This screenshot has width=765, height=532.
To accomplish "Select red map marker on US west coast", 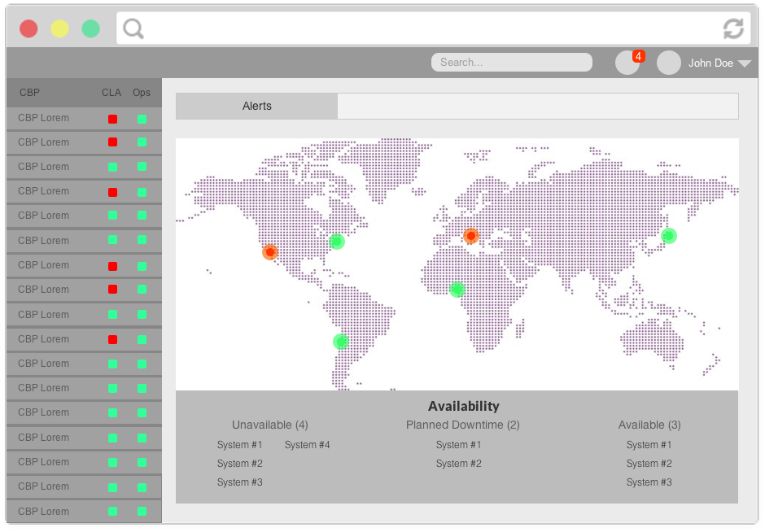I will coord(270,252).
